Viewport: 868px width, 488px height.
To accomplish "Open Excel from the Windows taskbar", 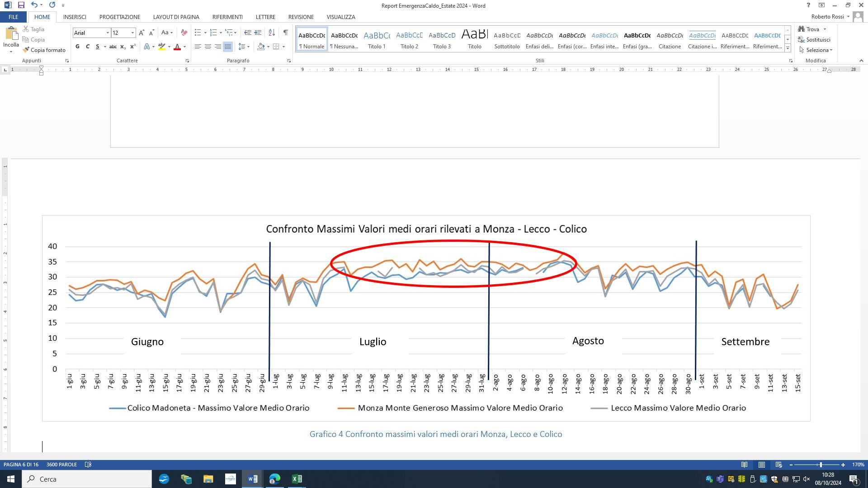I will click(297, 479).
